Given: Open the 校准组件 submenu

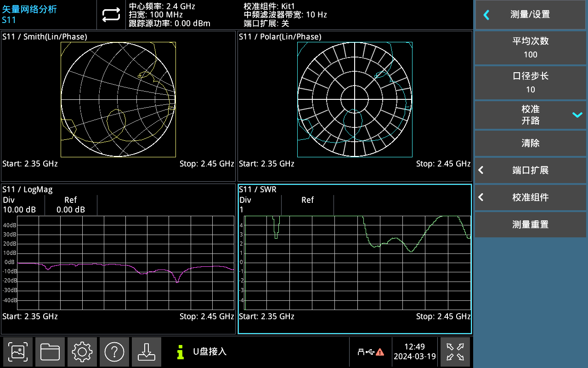Looking at the screenshot, I should click(531, 197).
